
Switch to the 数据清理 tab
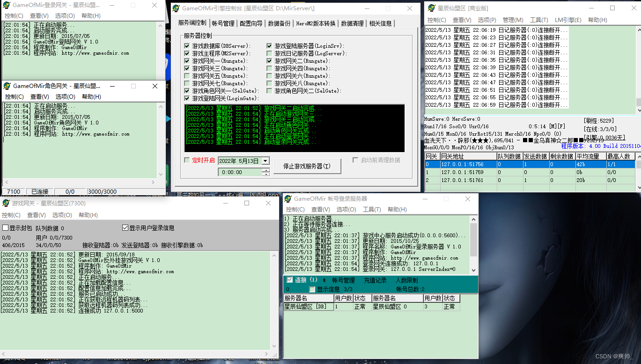click(352, 23)
